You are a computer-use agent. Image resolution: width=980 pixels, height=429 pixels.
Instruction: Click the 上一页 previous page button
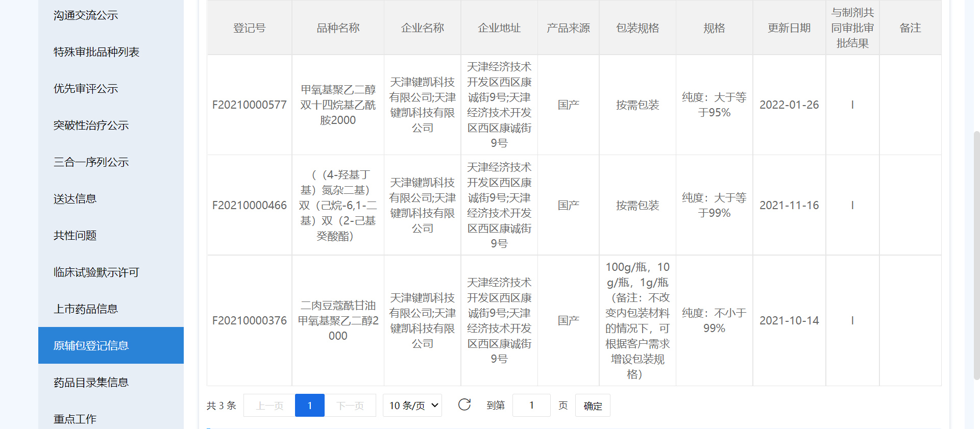269,406
